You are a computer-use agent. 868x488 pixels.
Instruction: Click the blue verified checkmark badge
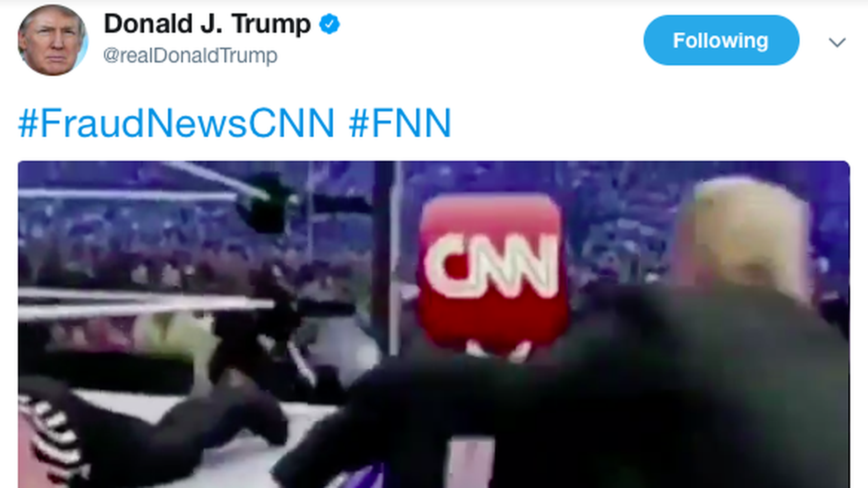pos(330,24)
